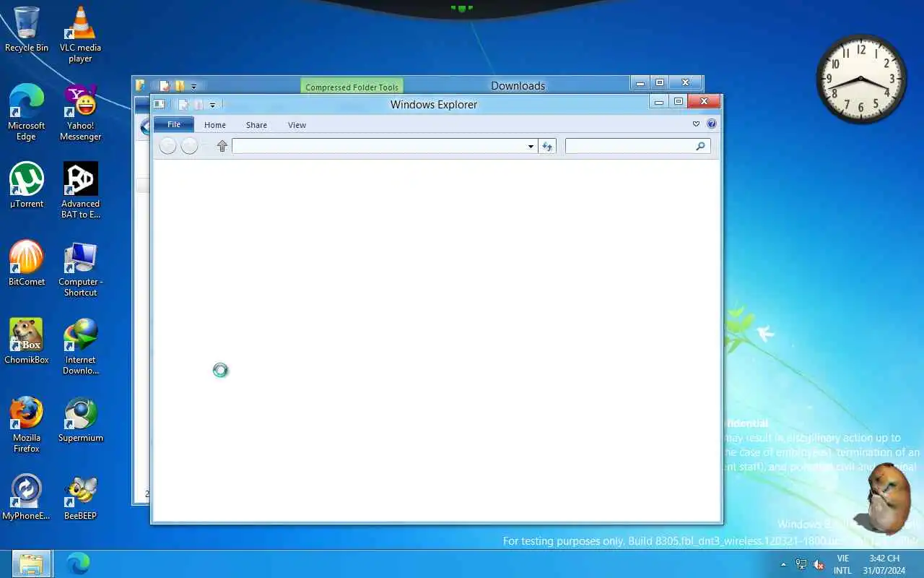The height and width of the screenshot is (578, 924).
Task: Select the Compressed Folder Tools tab
Action: (352, 87)
